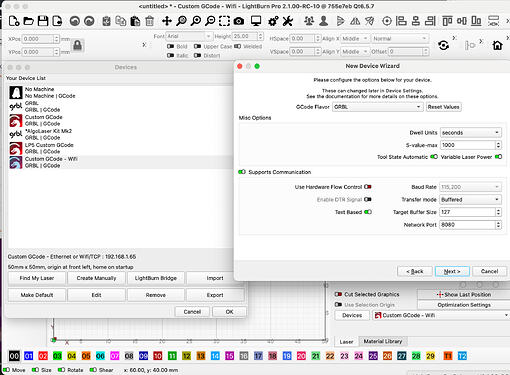Image resolution: width=510 pixels, height=375 pixels.
Task: Toggle Upper Case switch
Action: [x=197, y=46]
